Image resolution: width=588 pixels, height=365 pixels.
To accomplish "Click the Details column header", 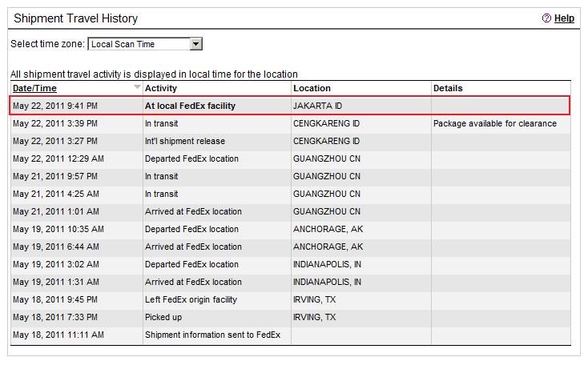I will (x=448, y=88).
